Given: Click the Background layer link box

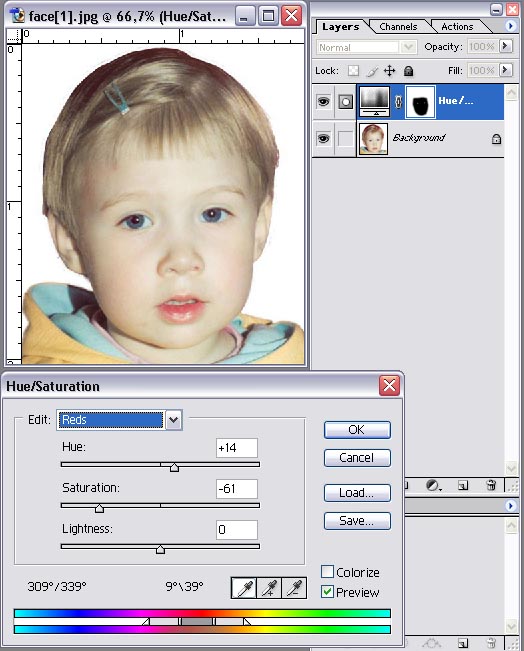Looking at the screenshot, I should (345, 139).
